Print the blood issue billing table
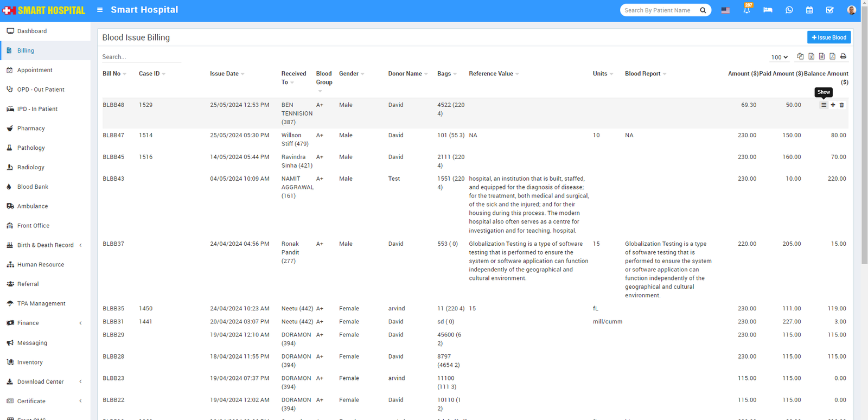This screenshot has height=420, width=868. click(843, 56)
